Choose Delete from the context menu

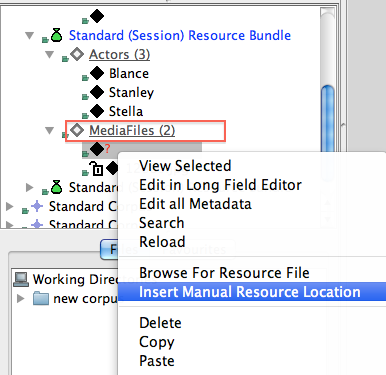click(160, 323)
